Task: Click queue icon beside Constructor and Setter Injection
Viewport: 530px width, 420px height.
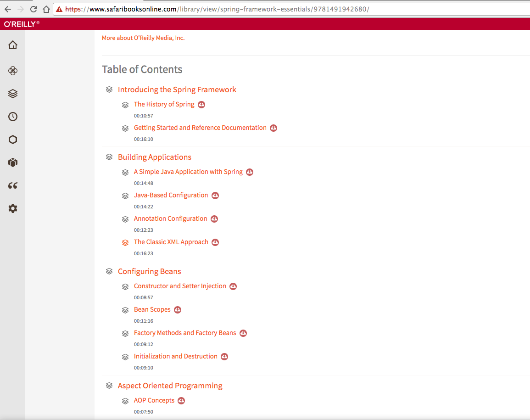Action: tap(125, 286)
